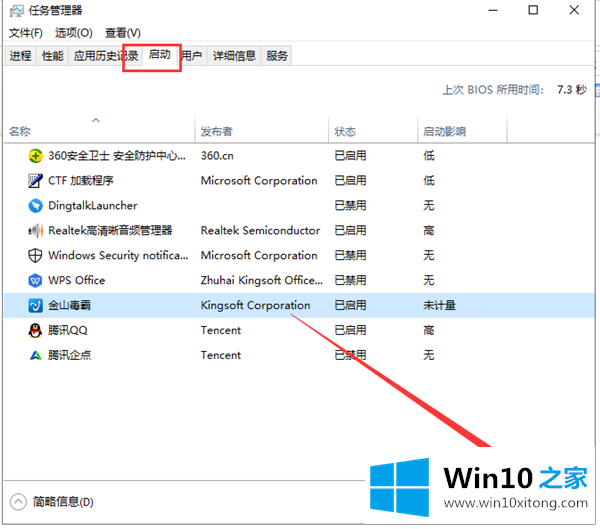Click the 金山毒霸 icon
The image size is (600, 529).
(x=35, y=305)
